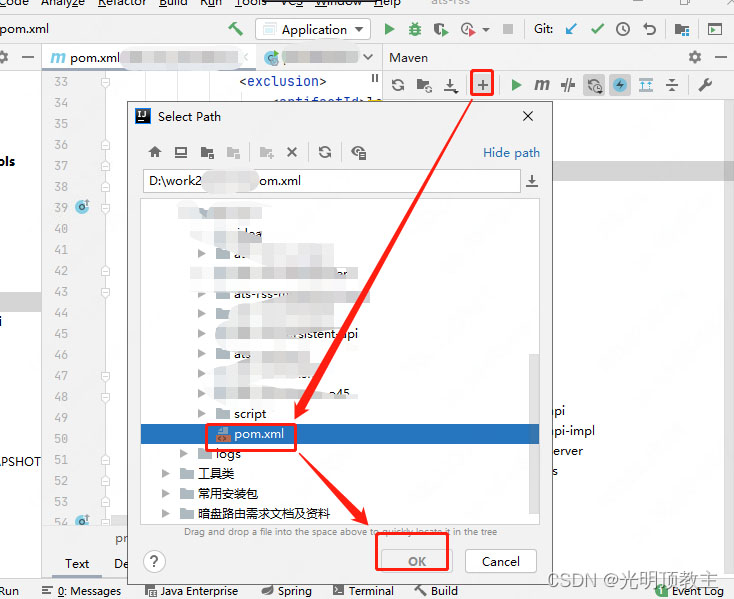The height and width of the screenshot is (599, 734).
Task: Refresh the file tree in dialog
Action: (x=325, y=152)
